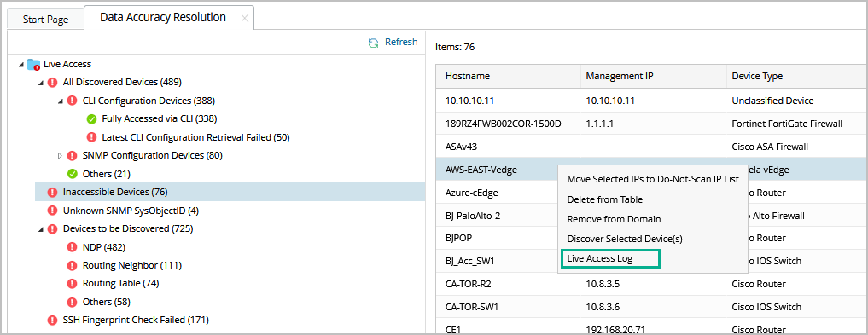Expand SNMP Configuration Devices node
Screen dimensions: 868x335
[61, 156]
